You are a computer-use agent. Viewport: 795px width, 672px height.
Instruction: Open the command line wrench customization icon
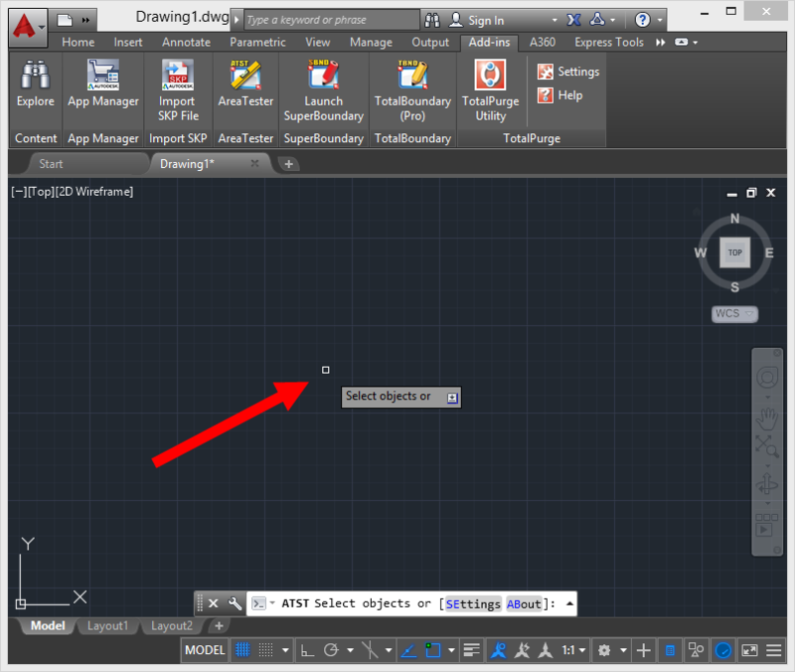coord(236,603)
